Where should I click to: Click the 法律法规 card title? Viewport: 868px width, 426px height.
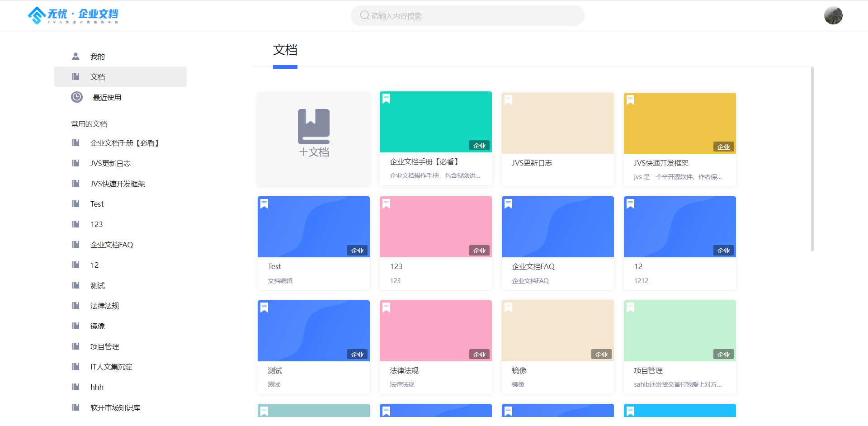pos(404,370)
